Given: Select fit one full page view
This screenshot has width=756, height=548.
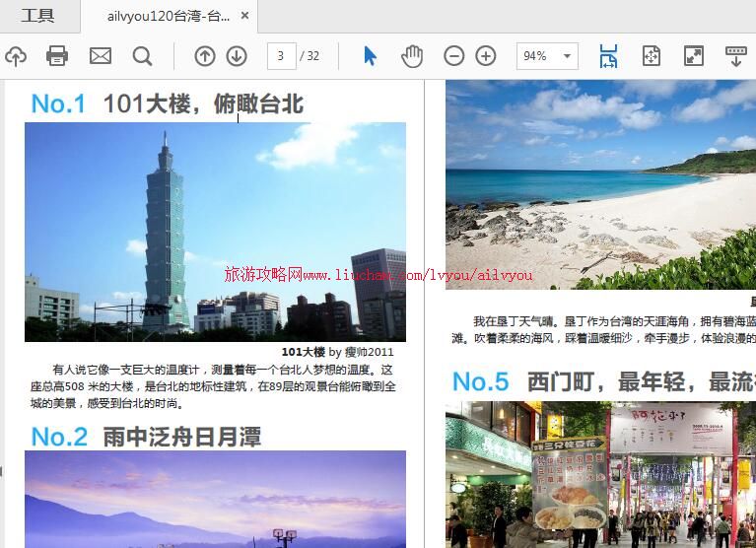Looking at the screenshot, I should coord(651,56).
